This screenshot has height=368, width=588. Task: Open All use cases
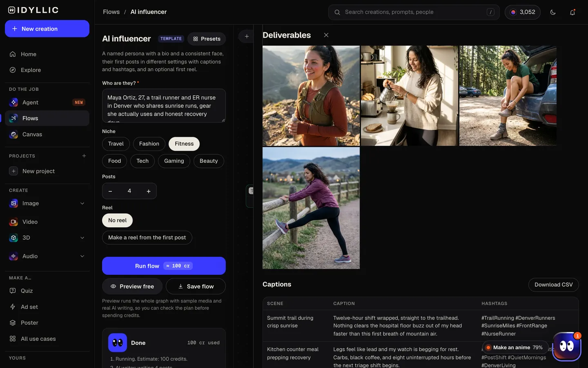(x=47, y=339)
